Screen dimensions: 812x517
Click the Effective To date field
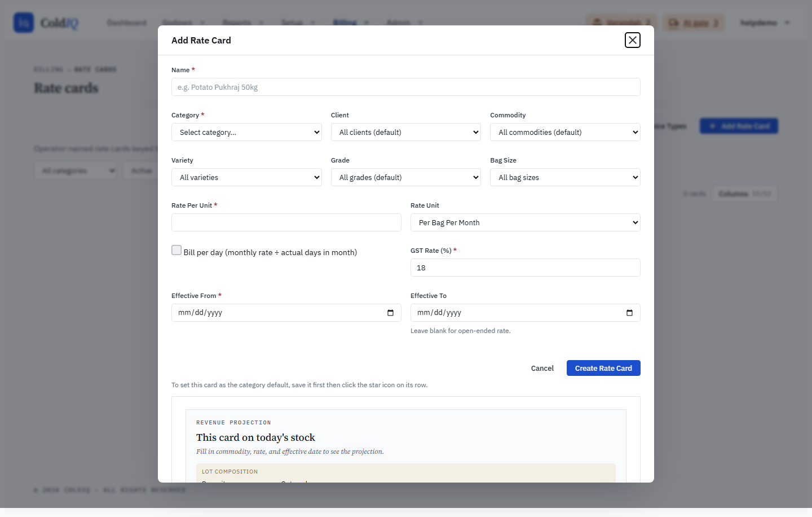526,313
